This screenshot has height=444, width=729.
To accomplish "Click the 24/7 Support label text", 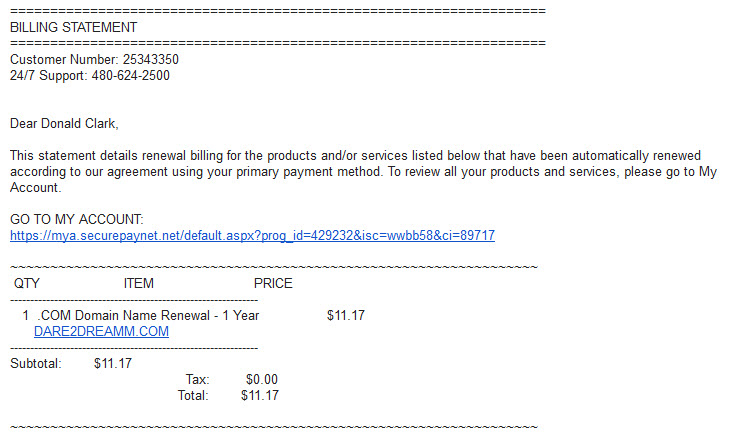I will pyautogui.click(x=48, y=75).
